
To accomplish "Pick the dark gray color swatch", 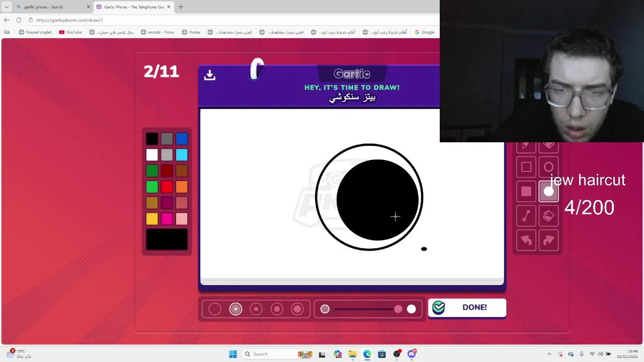I will pyautogui.click(x=167, y=139).
